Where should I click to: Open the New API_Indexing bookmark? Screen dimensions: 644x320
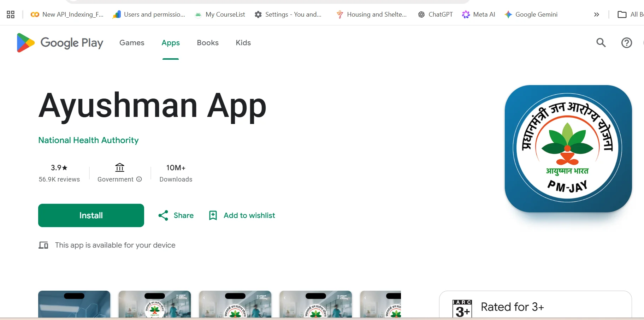pyautogui.click(x=67, y=14)
